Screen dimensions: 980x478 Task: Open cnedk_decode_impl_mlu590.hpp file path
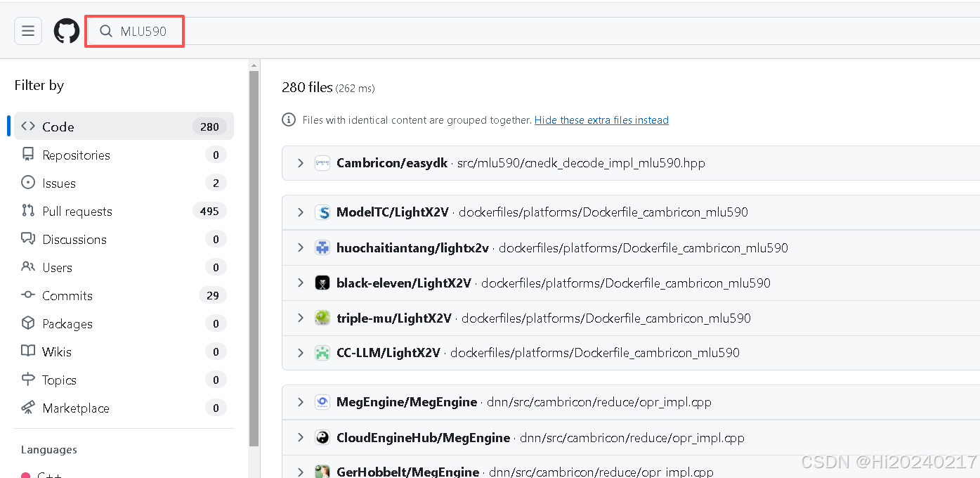[581, 163]
